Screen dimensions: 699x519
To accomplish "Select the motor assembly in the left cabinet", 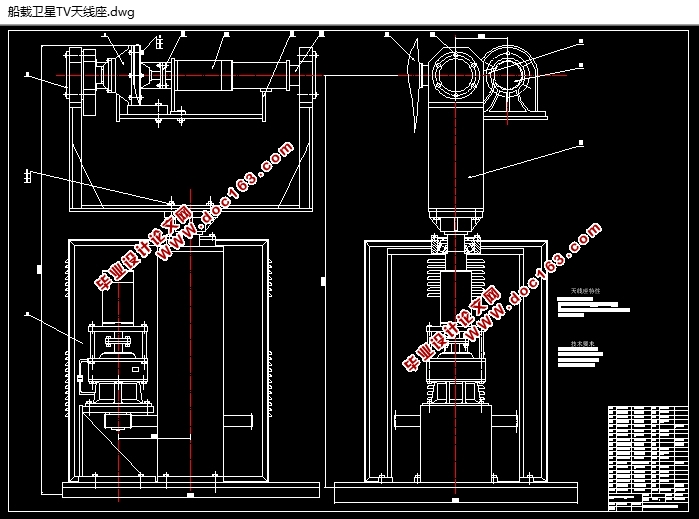I will [x=118, y=348].
